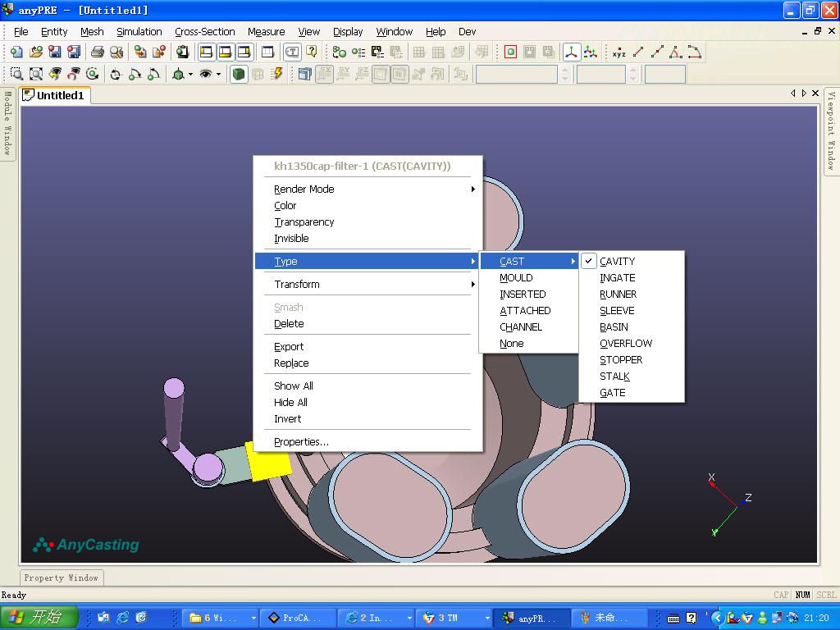Open the Cross-Section menu

(204, 32)
